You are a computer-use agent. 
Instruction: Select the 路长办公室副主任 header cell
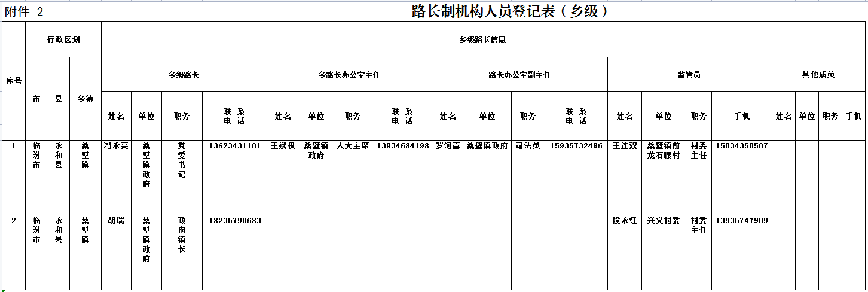coord(519,75)
